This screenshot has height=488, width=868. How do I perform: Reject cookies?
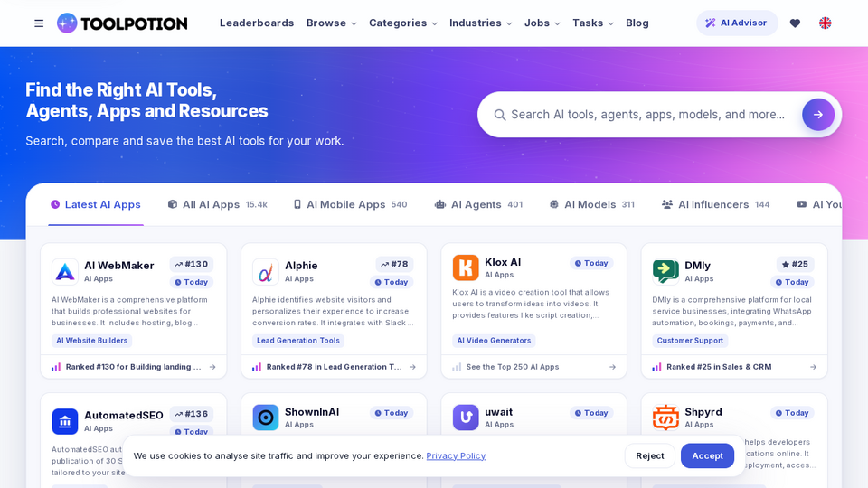pos(650,455)
